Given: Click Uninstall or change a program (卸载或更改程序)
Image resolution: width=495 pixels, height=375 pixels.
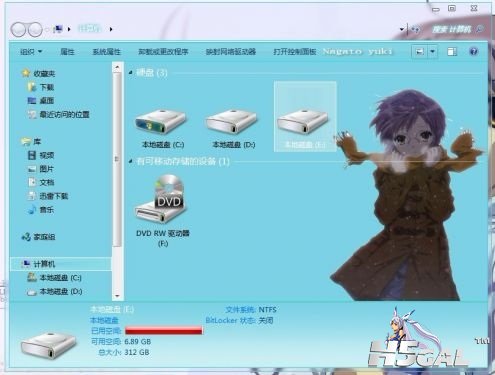Looking at the screenshot, I should coord(163,52).
